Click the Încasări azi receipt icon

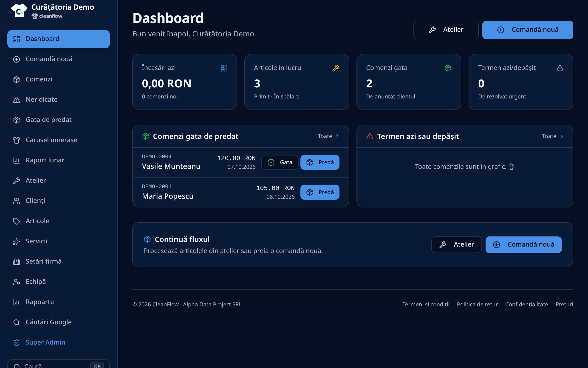(x=223, y=68)
